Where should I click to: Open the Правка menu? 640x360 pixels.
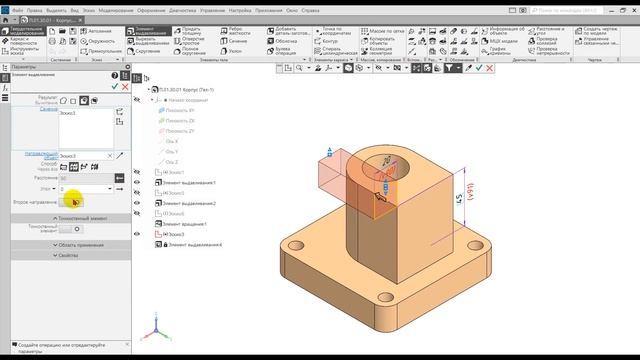pos(35,10)
